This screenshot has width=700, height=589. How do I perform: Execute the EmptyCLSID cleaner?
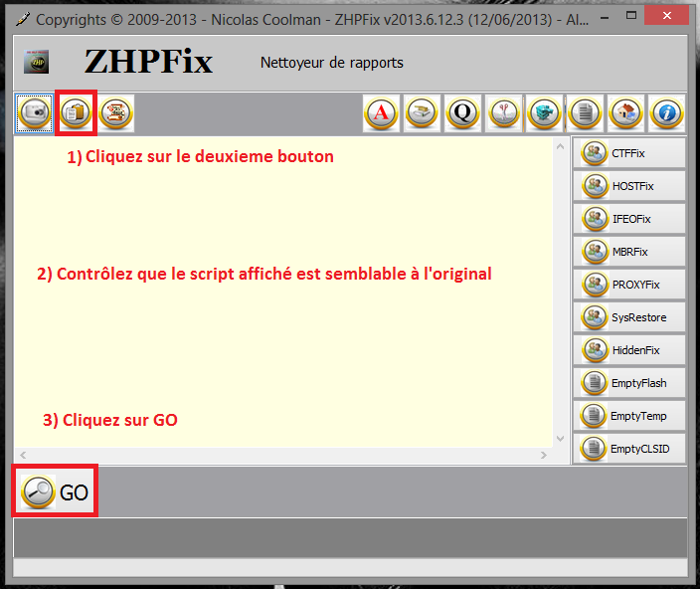[x=629, y=449]
